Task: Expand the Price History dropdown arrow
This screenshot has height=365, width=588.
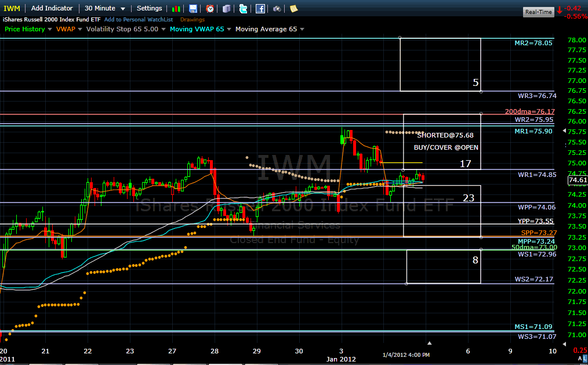Action: click(x=49, y=29)
